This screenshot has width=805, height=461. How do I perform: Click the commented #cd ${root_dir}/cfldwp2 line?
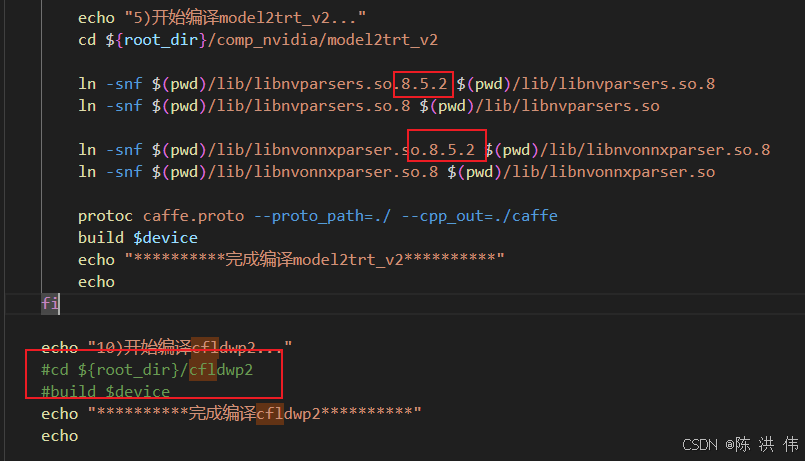147,370
